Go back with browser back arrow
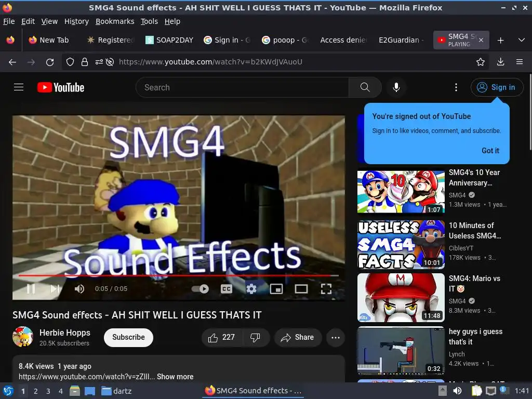 pyautogui.click(x=12, y=62)
